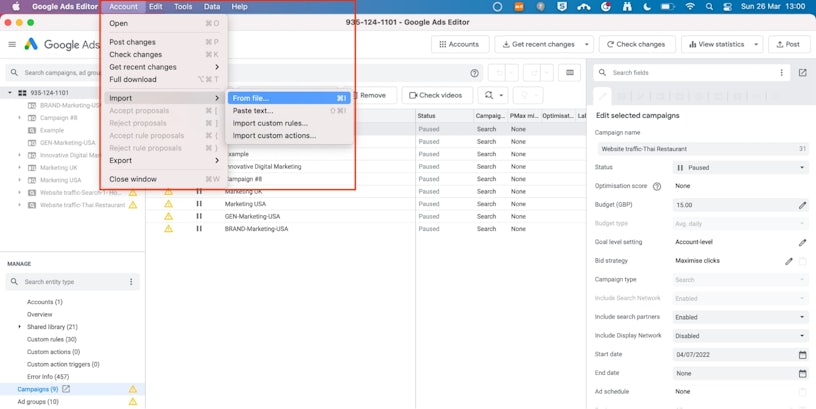Image resolution: width=816 pixels, height=409 pixels.
Task: Click the Post button
Action: tap(787, 44)
